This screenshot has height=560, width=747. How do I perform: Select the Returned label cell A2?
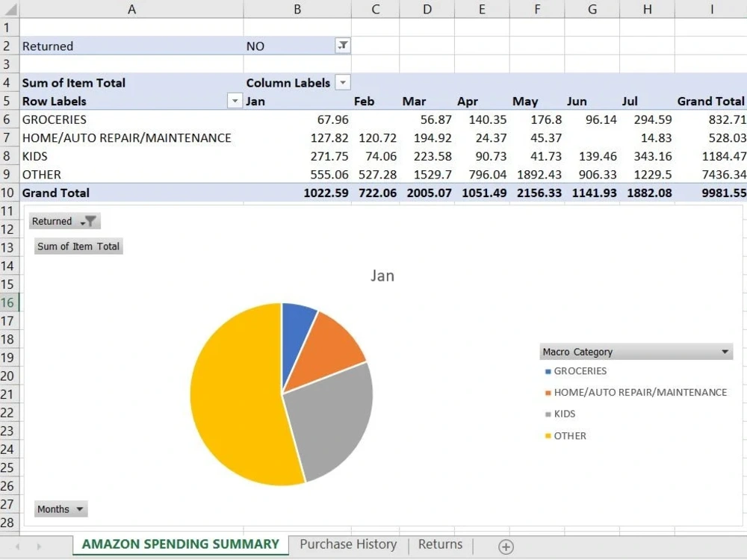coord(131,46)
